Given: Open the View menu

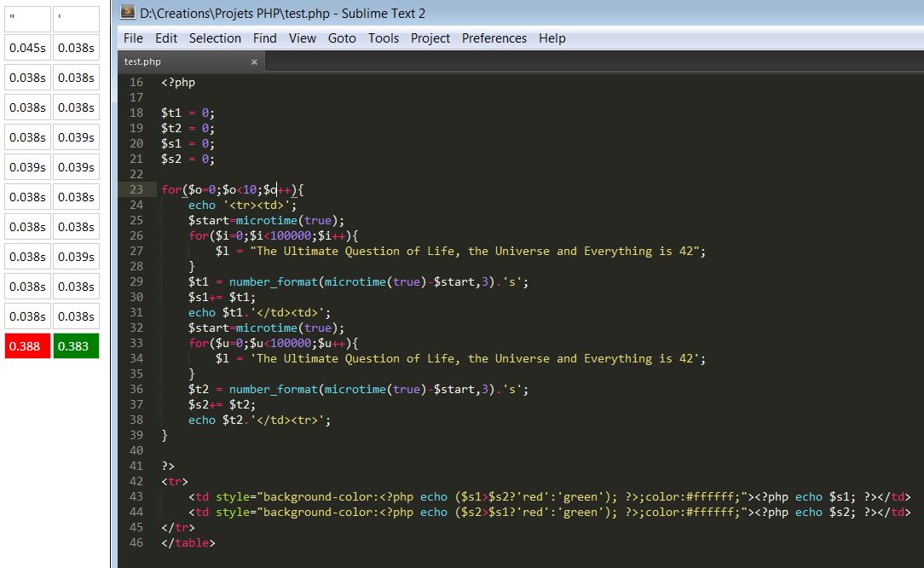Looking at the screenshot, I should [x=303, y=38].
